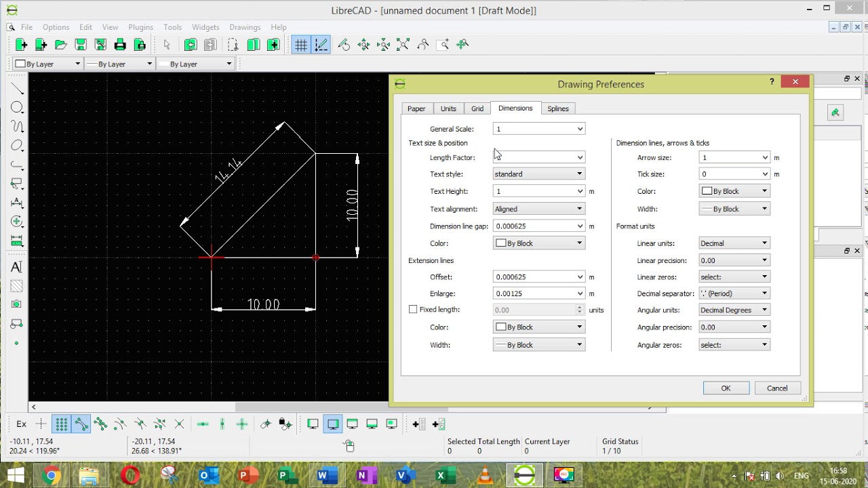
Task: Select the Circle tool in the left toolbar
Action: [x=17, y=108]
